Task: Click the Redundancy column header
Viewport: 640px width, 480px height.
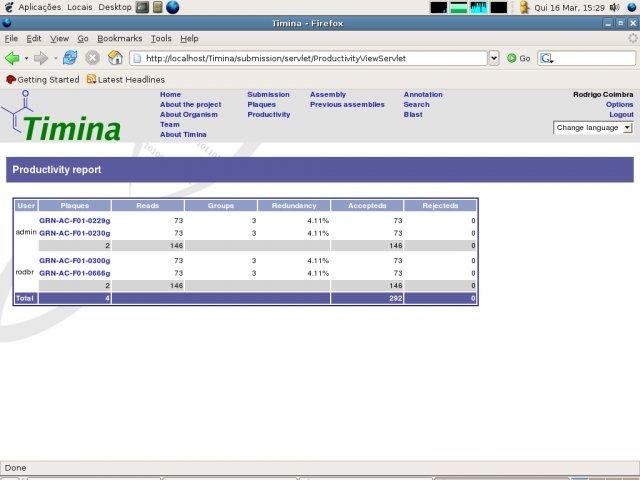Action: tap(294, 206)
